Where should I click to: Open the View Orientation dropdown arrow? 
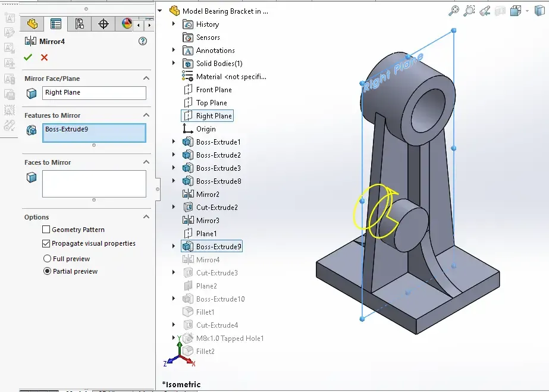(x=527, y=11)
